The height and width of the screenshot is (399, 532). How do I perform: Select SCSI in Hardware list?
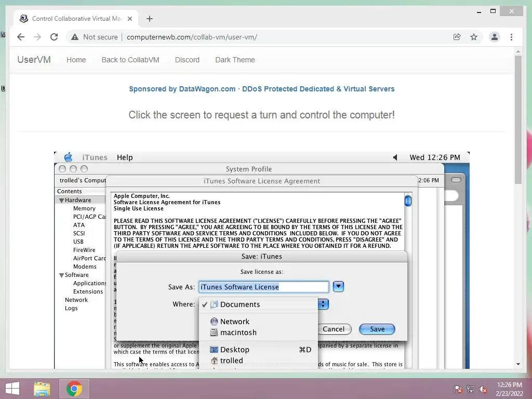pyautogui.click(x=79, y=233)
